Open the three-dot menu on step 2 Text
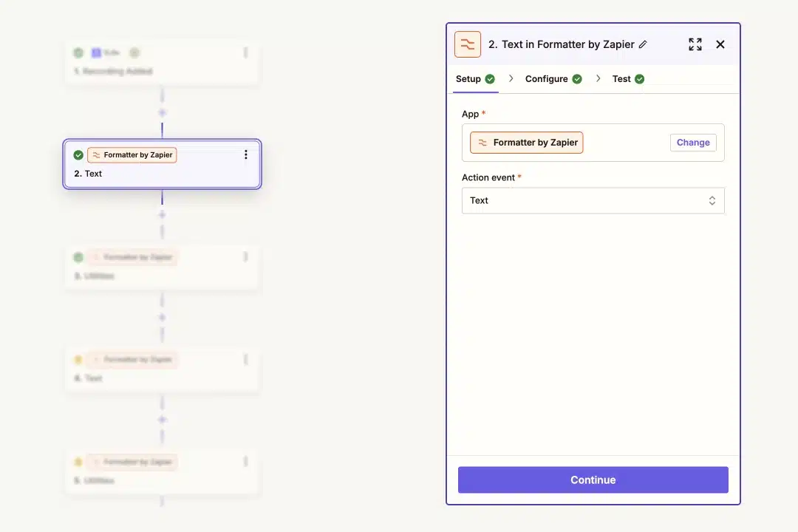 [246, 154]
